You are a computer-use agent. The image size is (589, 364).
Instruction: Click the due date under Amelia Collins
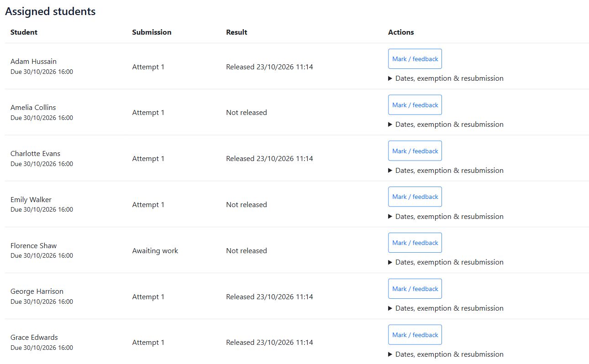(42, 118)
